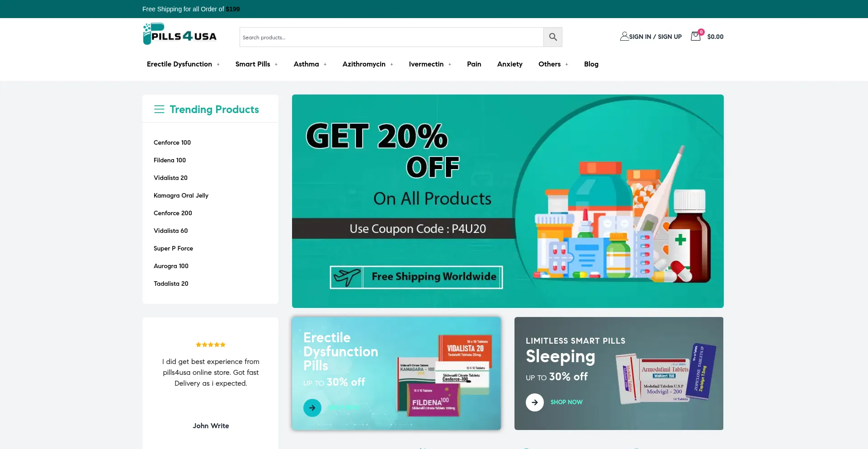Select Cenforce 100 from trending list
Viewport: 868px width, 449px height.
coord(172,142)
